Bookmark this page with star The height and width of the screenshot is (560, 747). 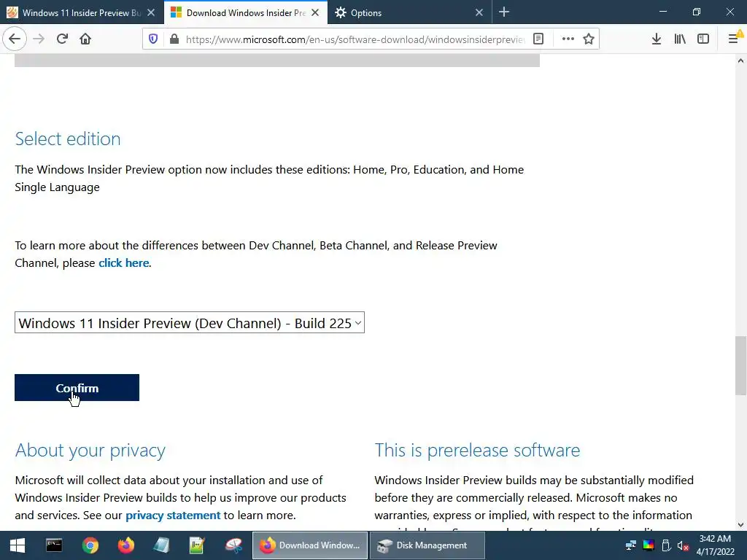589,39
